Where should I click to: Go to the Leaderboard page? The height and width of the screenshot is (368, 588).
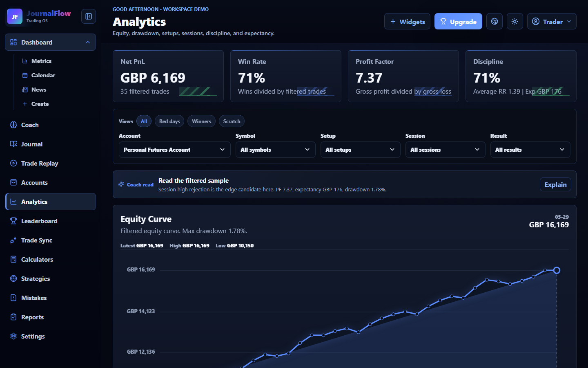click(50, 221)
